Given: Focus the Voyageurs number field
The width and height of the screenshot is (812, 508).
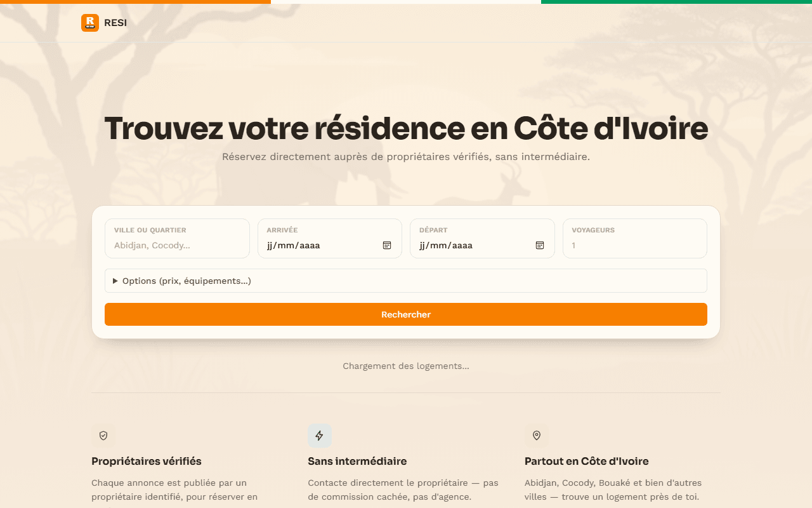Looking at the screenshot, I should [x=635, y=239].
